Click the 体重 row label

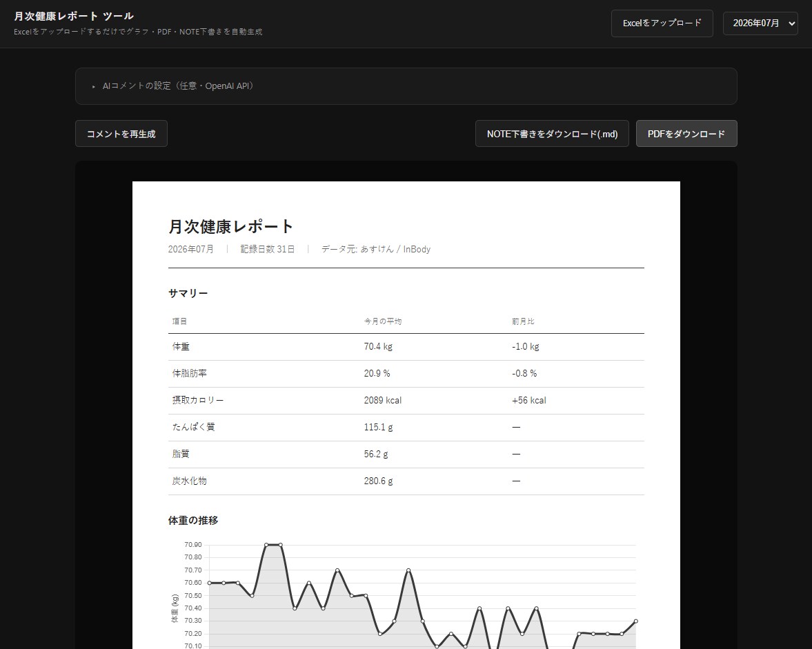pos(181,347)
